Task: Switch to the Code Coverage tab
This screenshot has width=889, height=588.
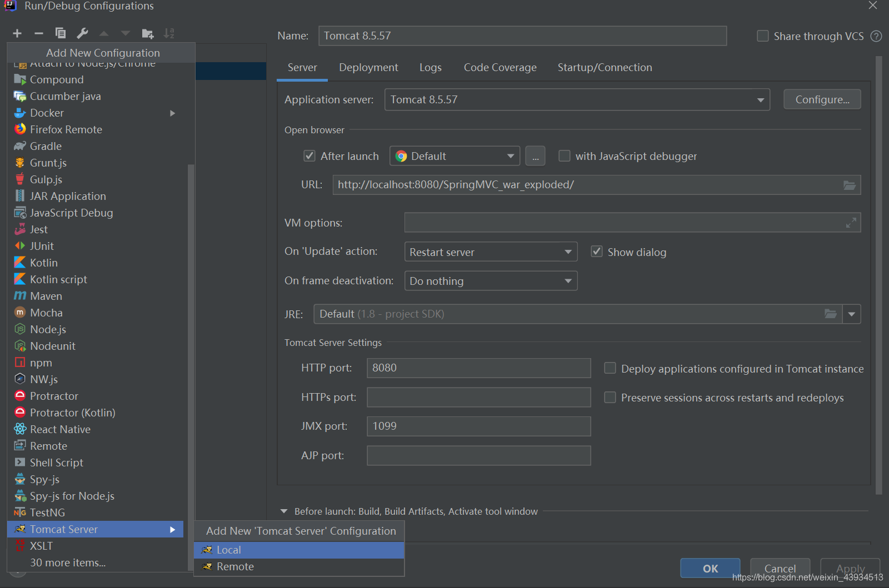Action: 500,67
